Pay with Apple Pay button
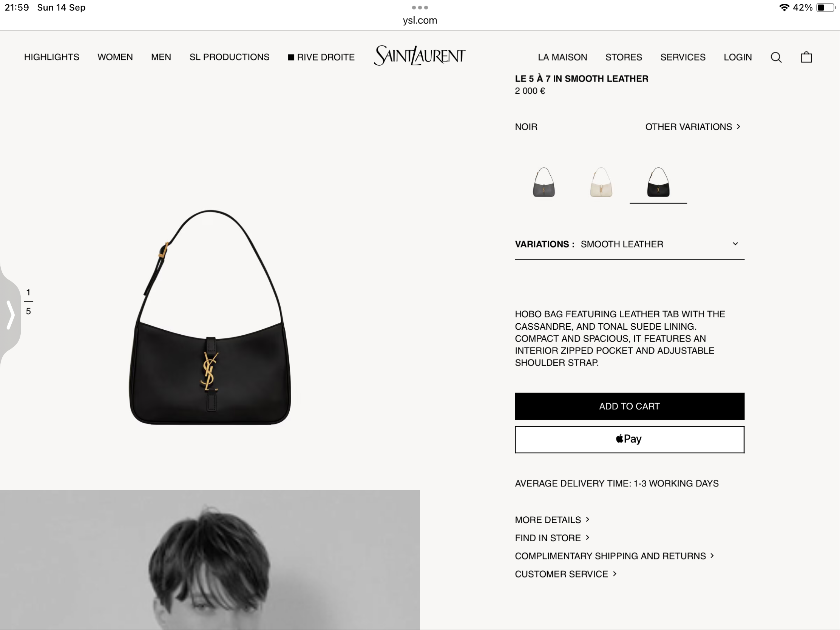This screenshot has width=840, height=630. [x=630, y=439]
